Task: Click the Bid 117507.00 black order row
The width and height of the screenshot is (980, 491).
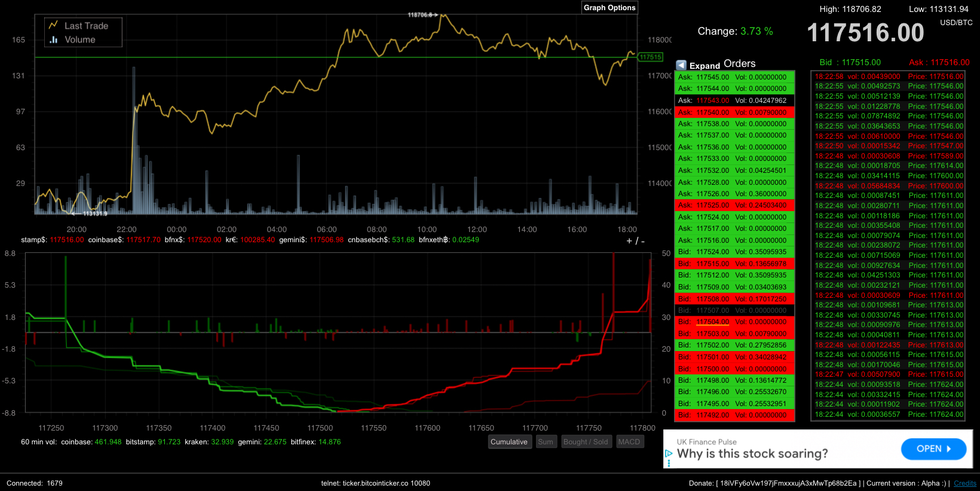Action: 734,310
